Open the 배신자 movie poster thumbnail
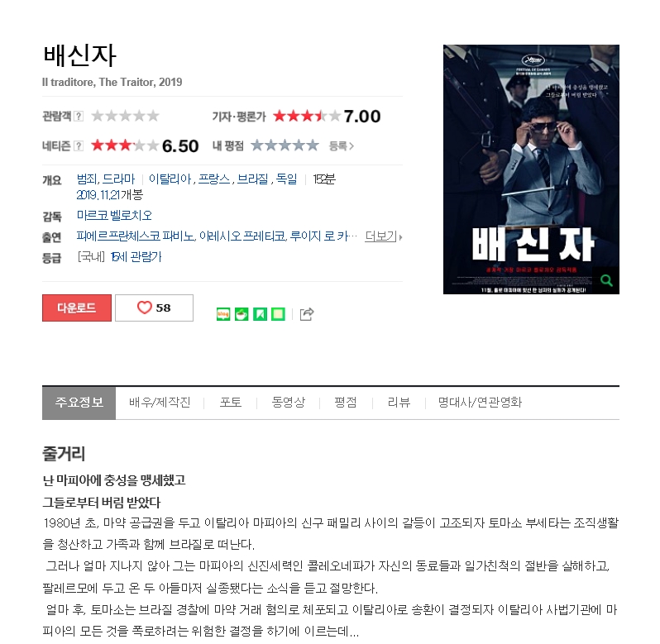This screenshot has height=644, width=660. 531,169
